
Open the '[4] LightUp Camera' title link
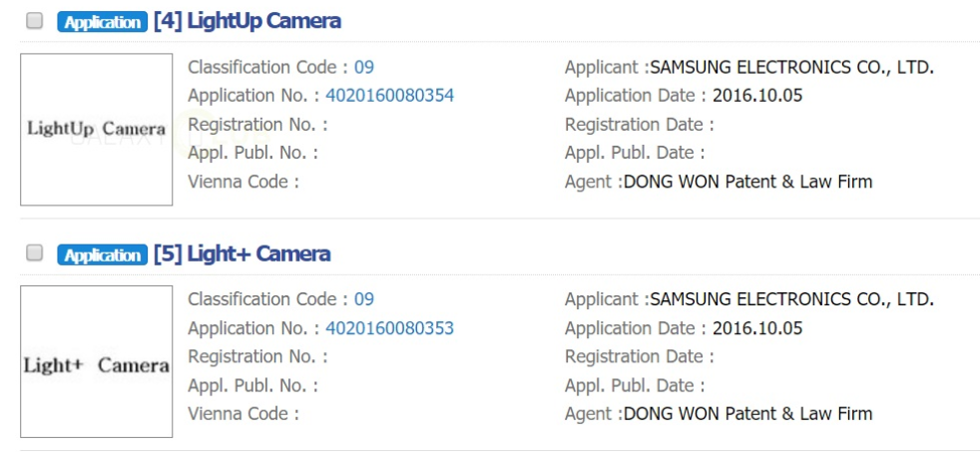[x=246, y=21]
